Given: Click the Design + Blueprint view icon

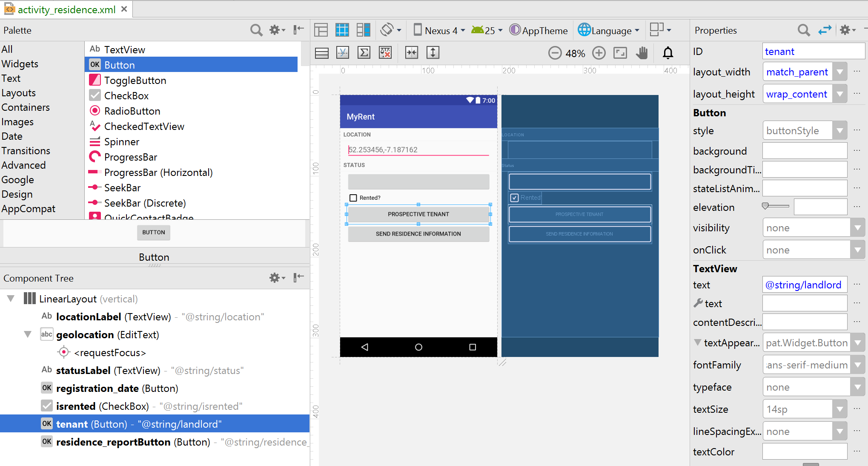Looking at the screenshot, I should coord(363,30).
